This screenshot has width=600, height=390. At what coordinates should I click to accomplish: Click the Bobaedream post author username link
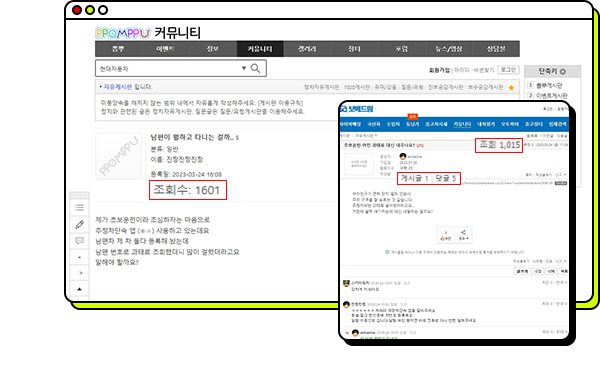[414, 157]
